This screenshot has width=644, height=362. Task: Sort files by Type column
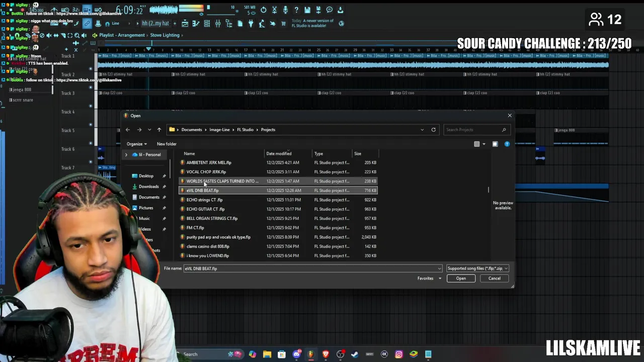tap(318, 154)
